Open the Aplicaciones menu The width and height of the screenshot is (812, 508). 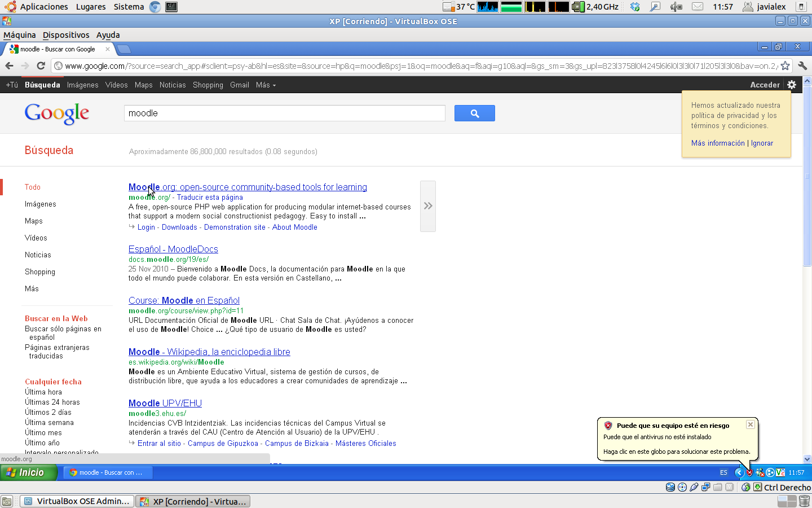pyautogui.click(x=44, y=7)
